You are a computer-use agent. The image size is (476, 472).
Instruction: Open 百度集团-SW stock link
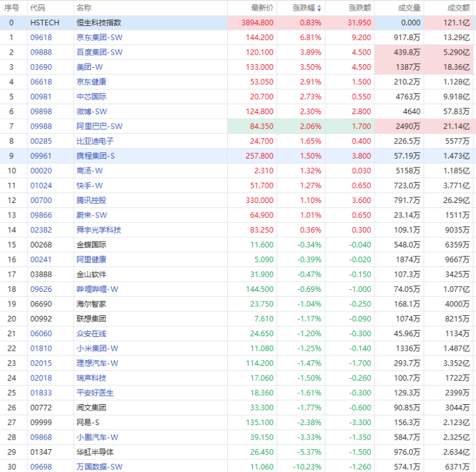click(x=99, y=52)
